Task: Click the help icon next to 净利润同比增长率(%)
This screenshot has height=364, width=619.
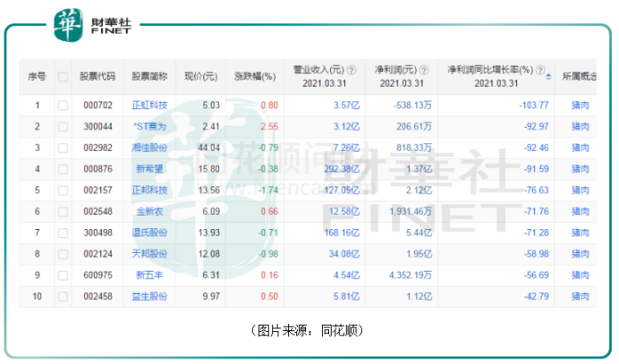Action: pos(540,71)
